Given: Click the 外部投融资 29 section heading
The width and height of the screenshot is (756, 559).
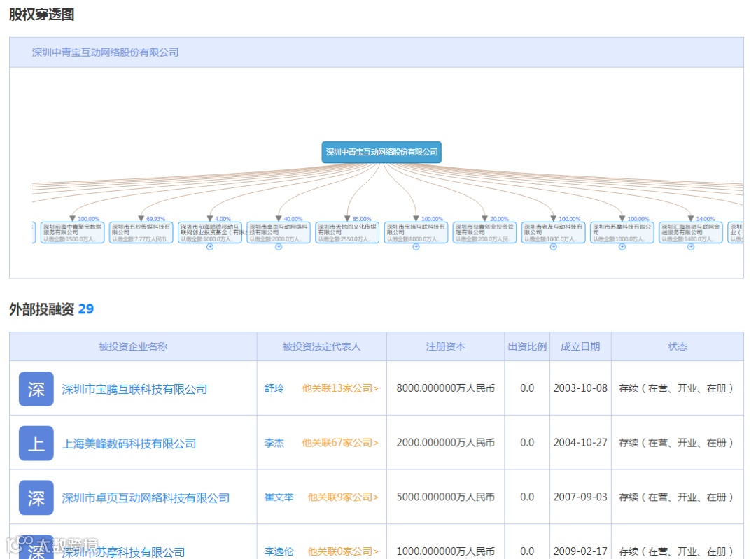Looking at the screenshot, I should click(51, 309).
